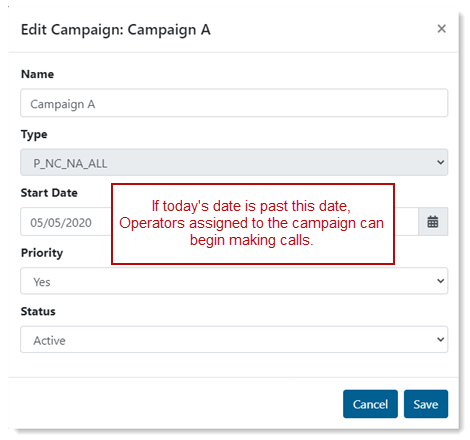Click the Name field containing Campaign A
470x440 pixels.
click(234, 103)
